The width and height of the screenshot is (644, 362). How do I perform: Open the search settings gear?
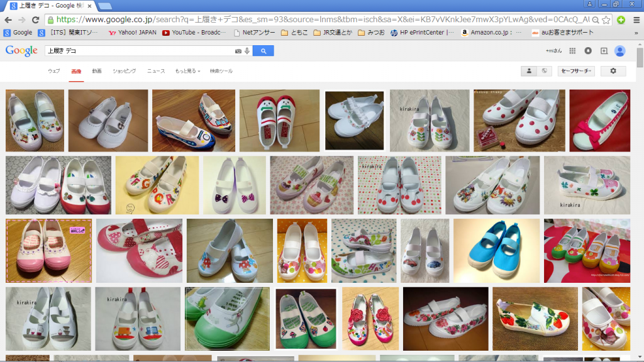click(613, 71)
